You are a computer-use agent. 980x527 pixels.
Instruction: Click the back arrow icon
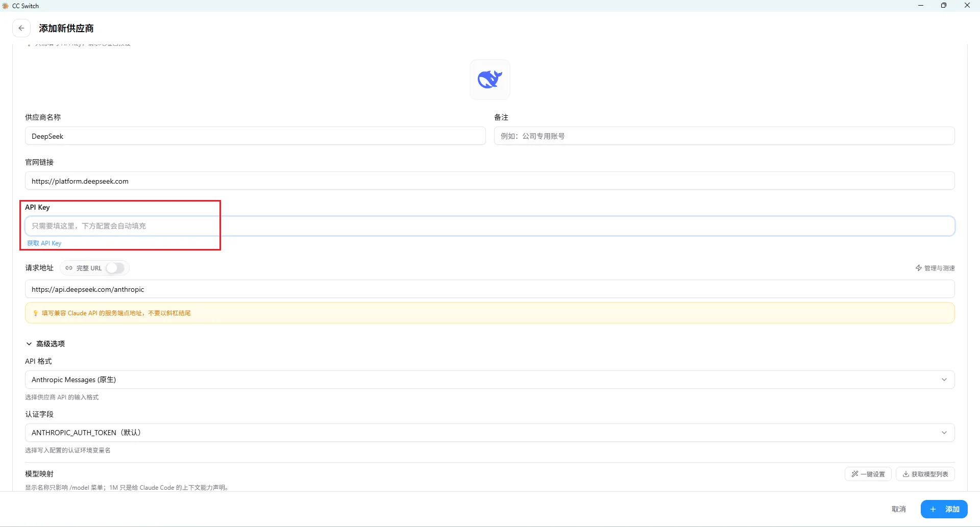(x=21, y=28)
